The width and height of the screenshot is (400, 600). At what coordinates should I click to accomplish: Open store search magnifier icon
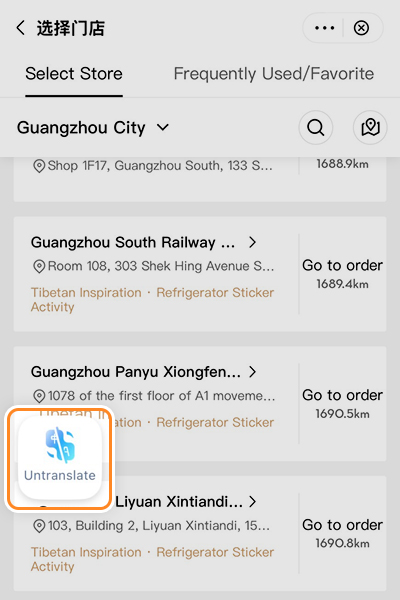tap(316, 127)
